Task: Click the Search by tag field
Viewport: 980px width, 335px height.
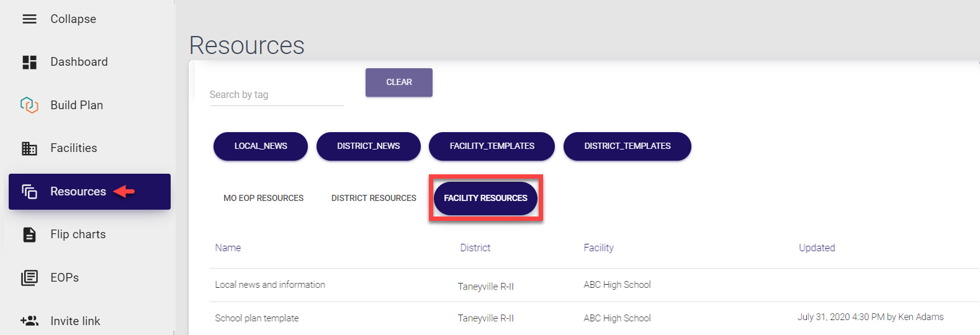Action: tap(276, 95)
